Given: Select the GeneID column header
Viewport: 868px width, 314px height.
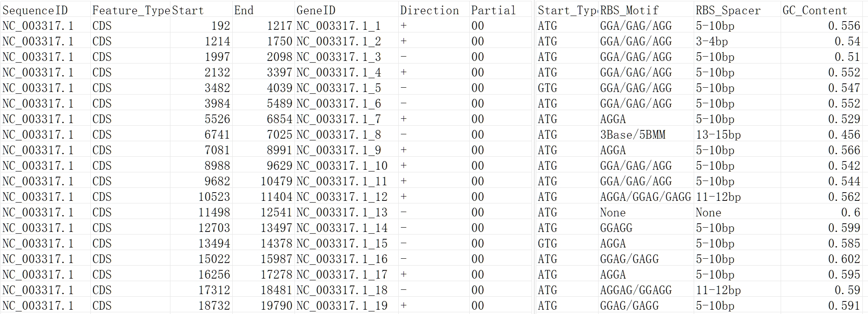Looking at the screenshot, I should point(346,10).
